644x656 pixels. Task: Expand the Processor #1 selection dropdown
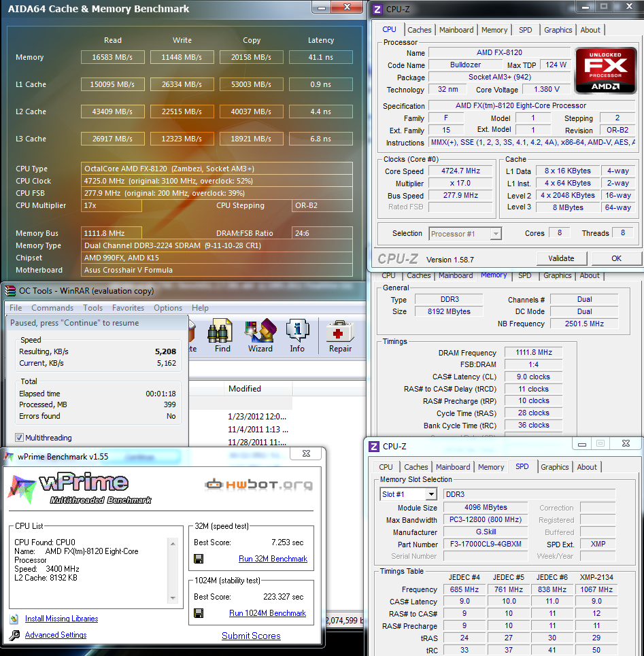496,234
